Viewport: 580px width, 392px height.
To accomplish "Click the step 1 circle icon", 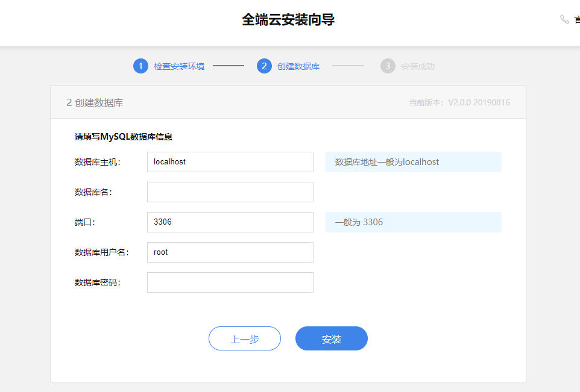I will pos(140,66).
